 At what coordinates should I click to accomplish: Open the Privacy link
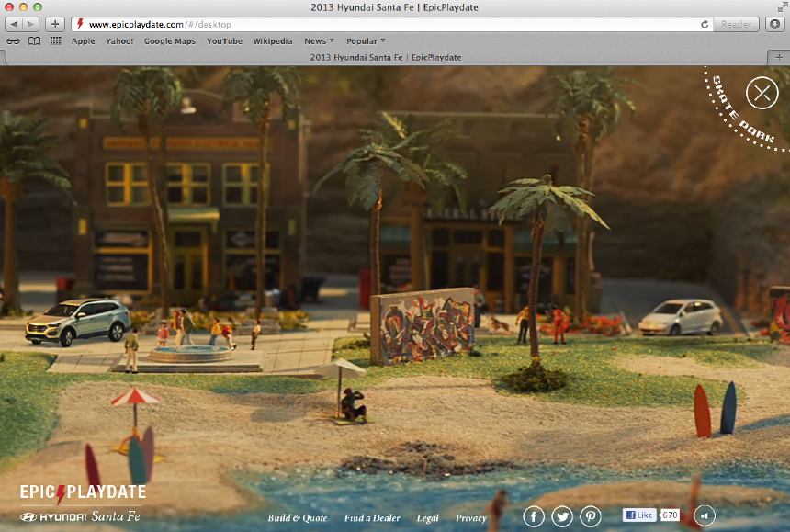(471, 518)
